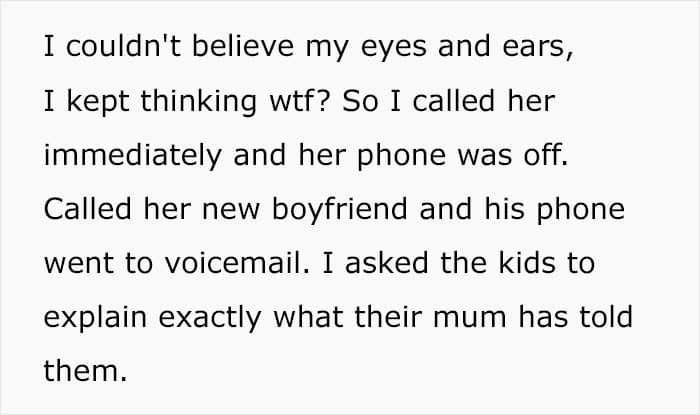The image size is (700, 415).
Task: Click the word "immediately"
Action: pyautogui.click(x=133, y=156)
